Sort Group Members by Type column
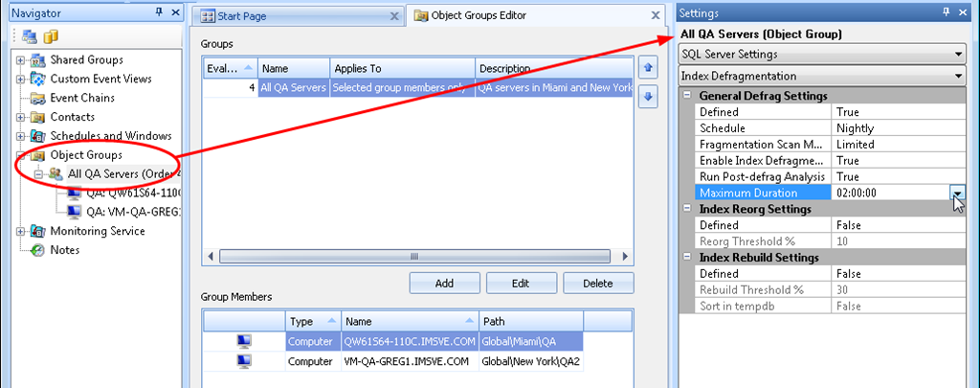The height and width of the screenshot is (388, 980). (313, 322)
